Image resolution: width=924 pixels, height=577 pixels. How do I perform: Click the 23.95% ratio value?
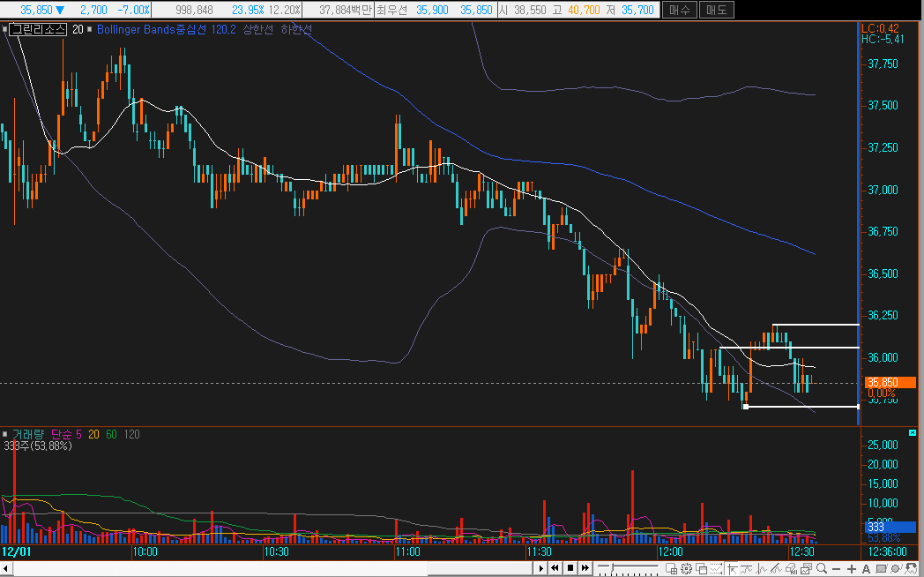248,10
